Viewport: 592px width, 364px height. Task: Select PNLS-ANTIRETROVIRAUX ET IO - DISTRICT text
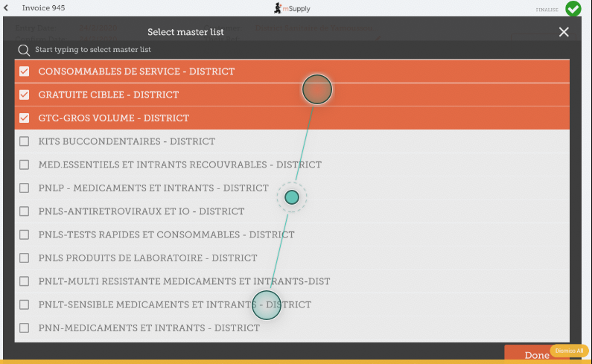coord(141,211)
